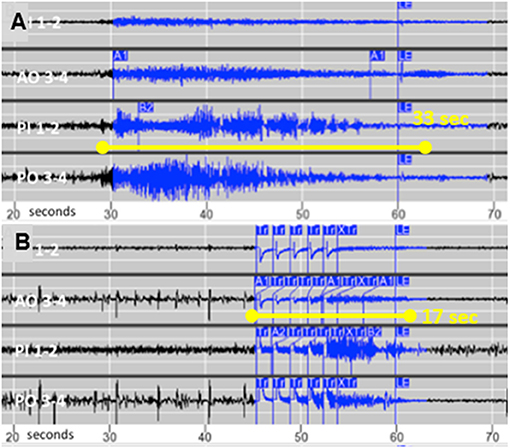Click the 20 tick label on panel A time axis

tap(14, 214)
